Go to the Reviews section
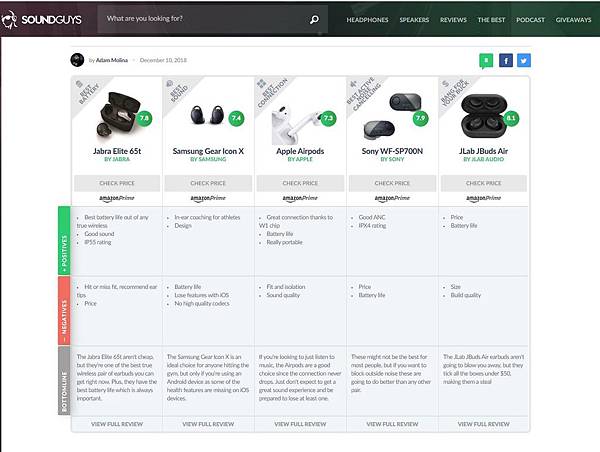The image size is (600, 452). 453,20
